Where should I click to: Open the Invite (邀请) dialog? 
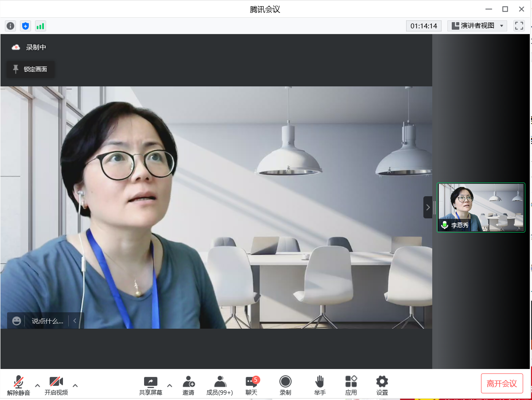[x=188, y=385]
